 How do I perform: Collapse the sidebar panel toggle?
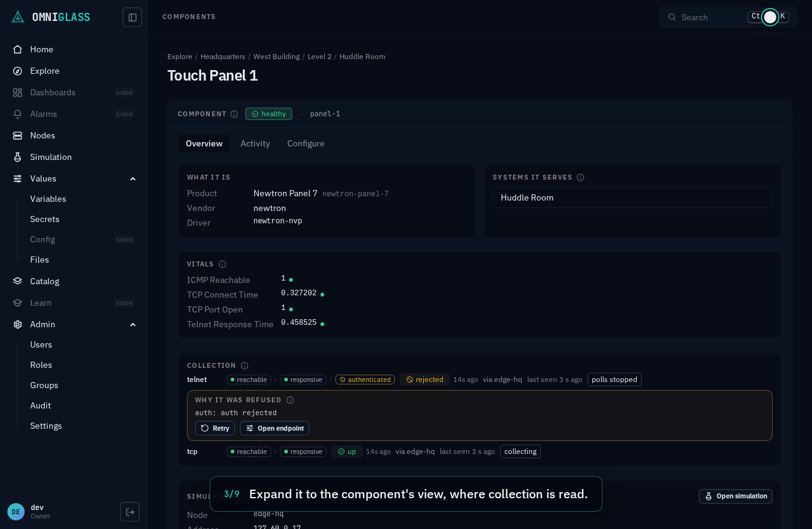[132, 17]
